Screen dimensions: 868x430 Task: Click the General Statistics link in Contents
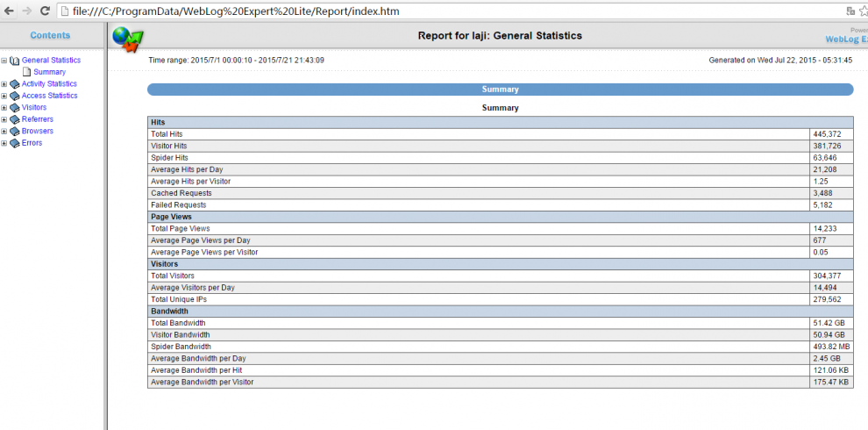(51, 61)
